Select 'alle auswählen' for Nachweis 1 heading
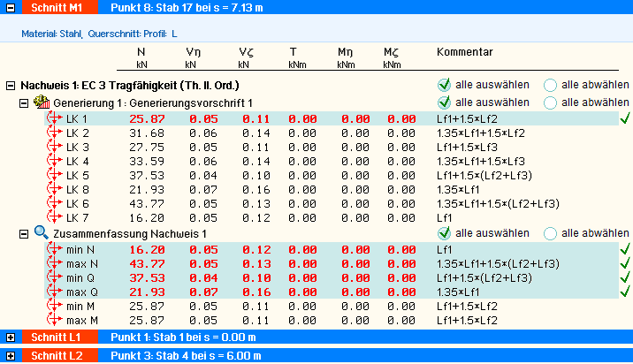 click(444, 86)
